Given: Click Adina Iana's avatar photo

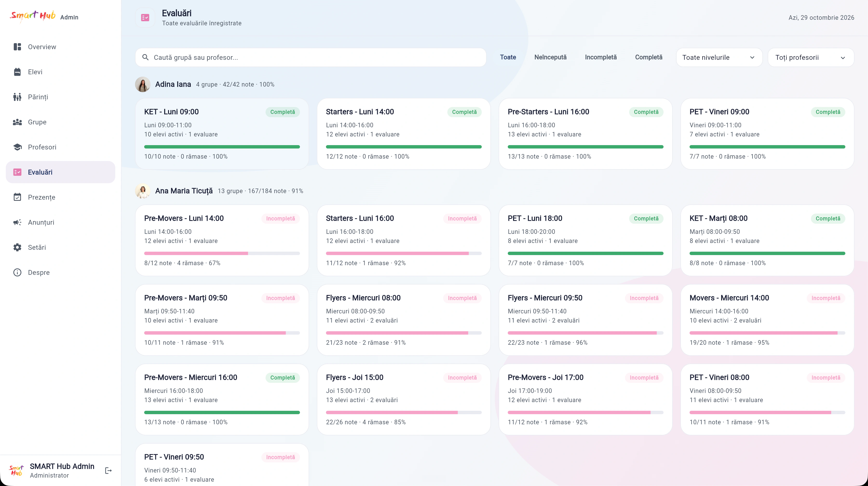Looking at the screenshot, I should (142, 84).
